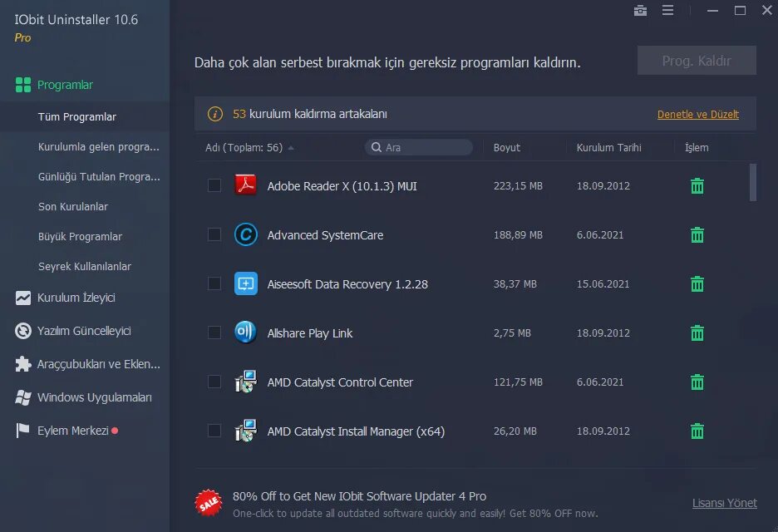The image size is (778, 532).
Task: Check the AMD Catalyst Control Center checkbox
Action: 214,382
